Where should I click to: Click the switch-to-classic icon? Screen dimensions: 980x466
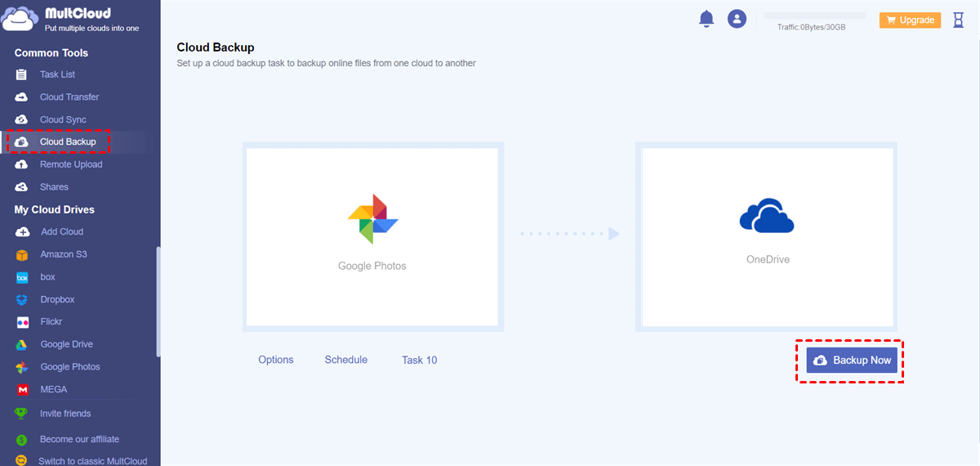(22, 461)
